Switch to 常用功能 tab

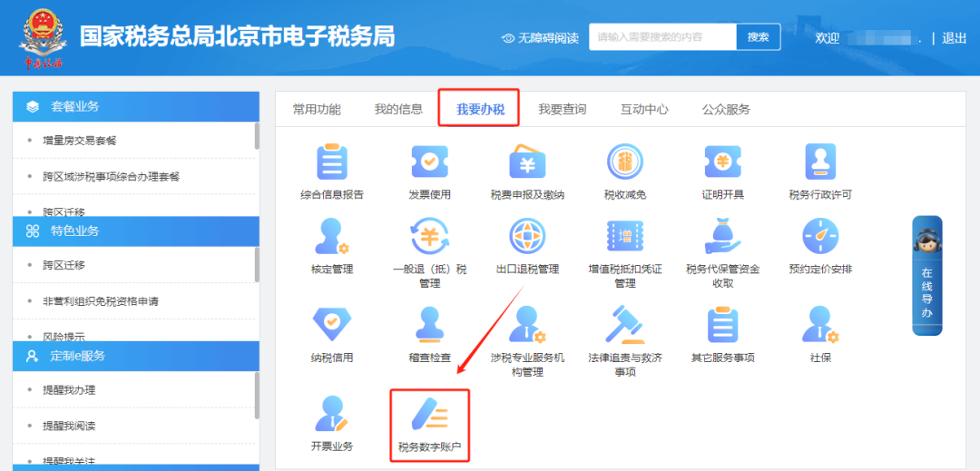click(x=317, y=110)
